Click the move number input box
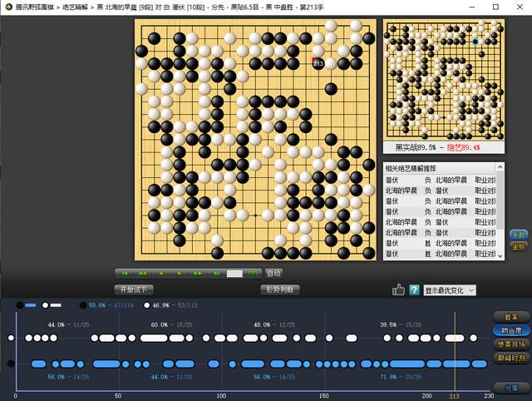Viewport: 532px width, 401px height. (234, 274)
